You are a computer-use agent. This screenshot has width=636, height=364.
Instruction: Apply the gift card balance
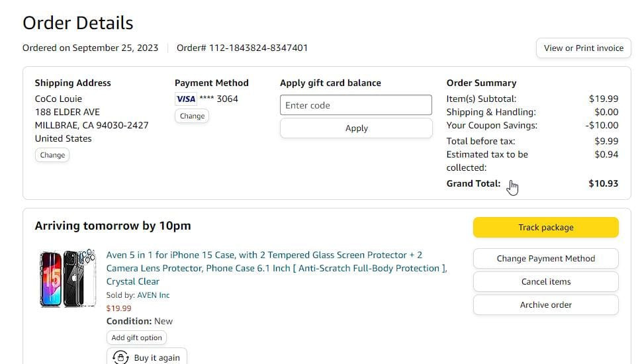pyautogui.click(x=356, y=128)
